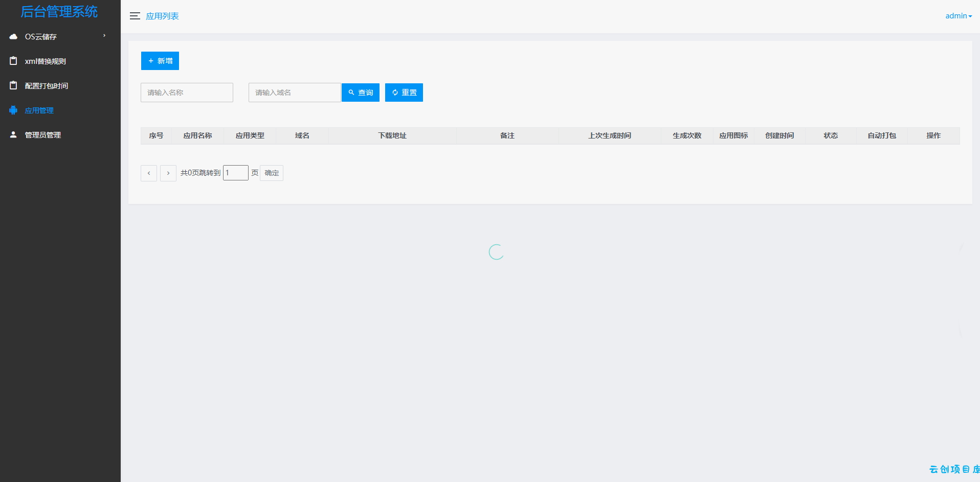This screenshot has width=980, height=482.
Task: Click the 应用类型 column header
Action: point(250,135)
